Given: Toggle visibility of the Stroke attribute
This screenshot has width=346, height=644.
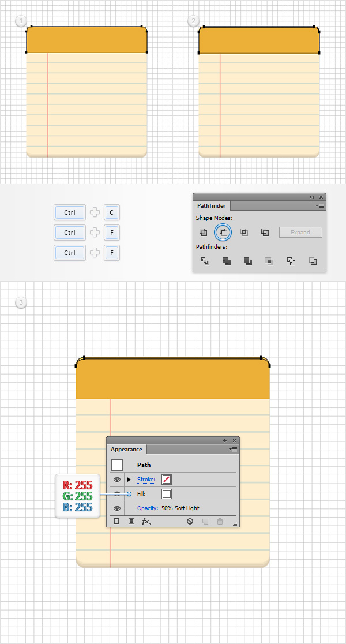Looking at the screenshot, I should pyautogui.click(x=117, y=480).
